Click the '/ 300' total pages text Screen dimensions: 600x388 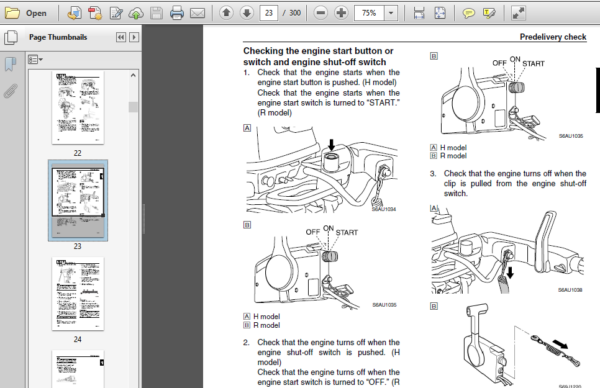[x=292, y=13]
